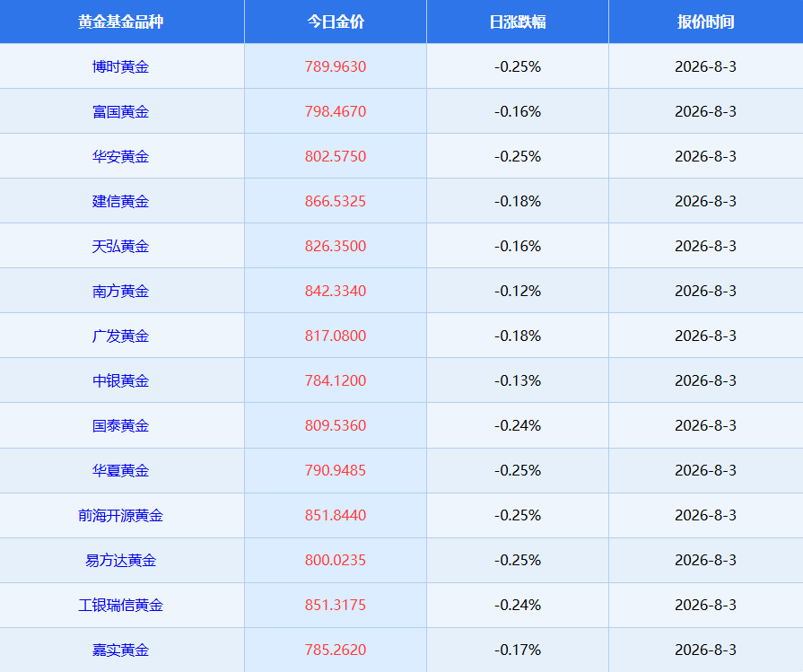Open the 嘉实黄金 fund link
This screenshot has width=803, height=672.
point(120,650)
